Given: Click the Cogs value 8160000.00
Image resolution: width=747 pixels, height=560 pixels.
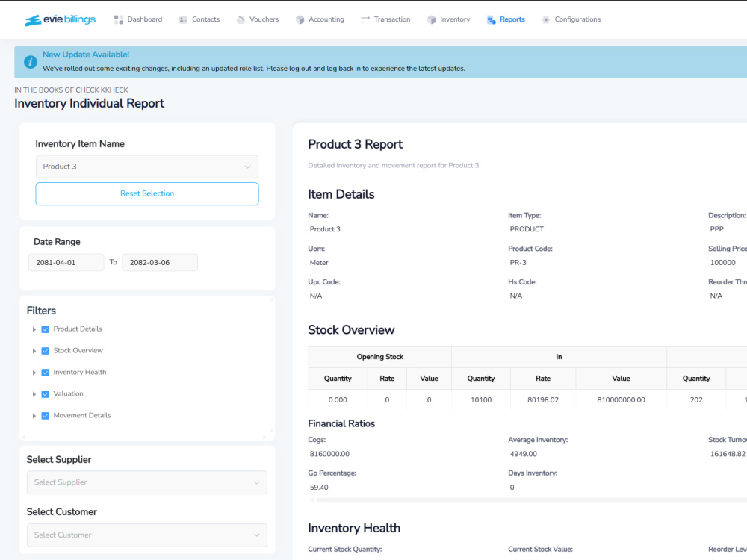Looking at the screenshot, I should pos(329,454).
